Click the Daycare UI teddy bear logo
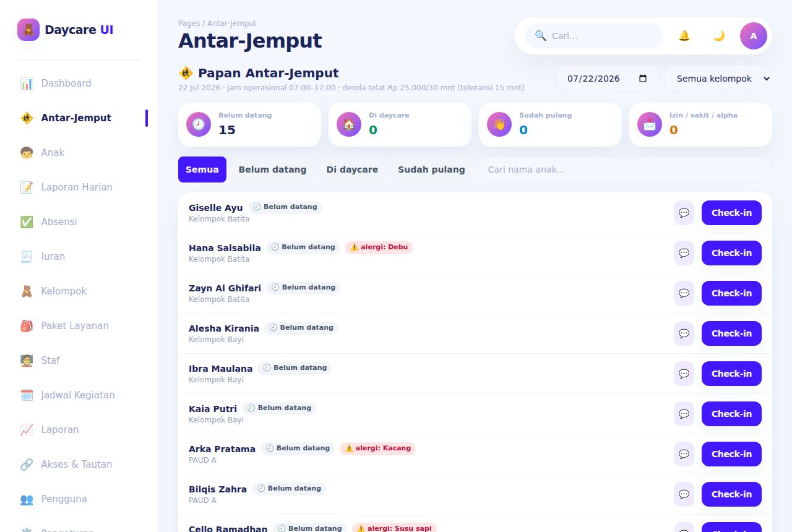Screen dimensions: 792x532 click(28, 30)
